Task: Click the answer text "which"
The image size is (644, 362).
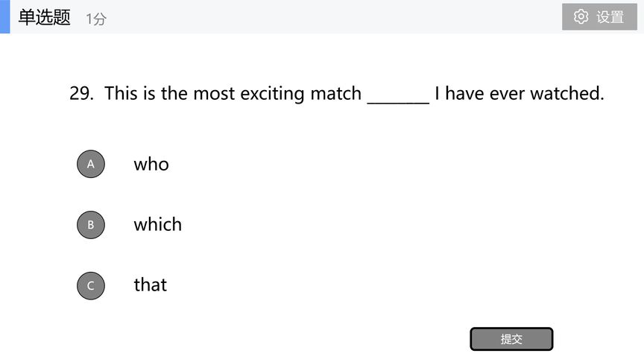Action: [x=157, y=224]
